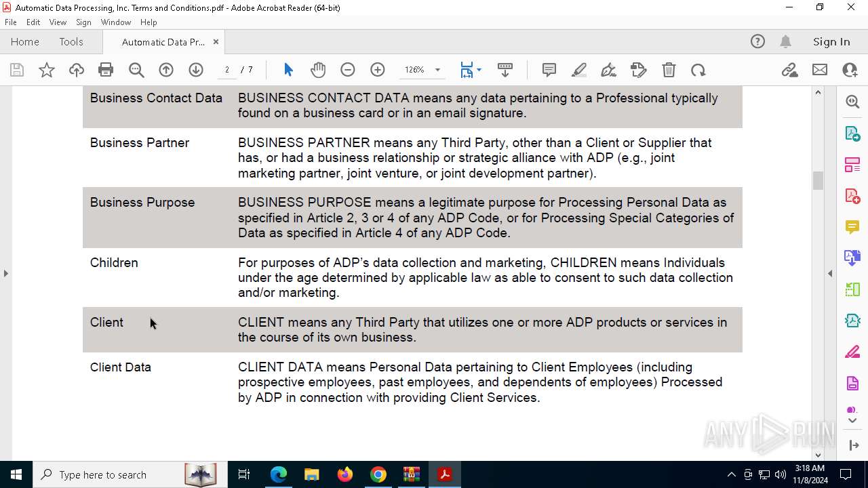
Task: Open volume control in tray
Action: (x=780, y=474)
